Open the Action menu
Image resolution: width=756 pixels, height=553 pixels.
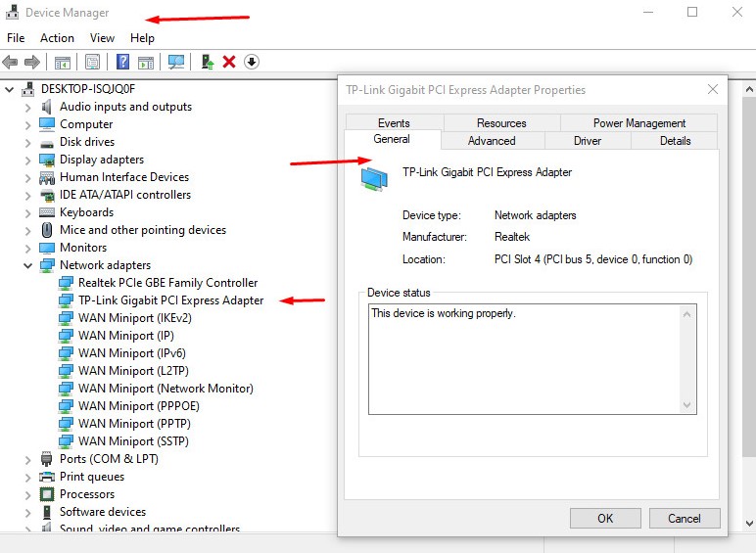click(57, 38)
